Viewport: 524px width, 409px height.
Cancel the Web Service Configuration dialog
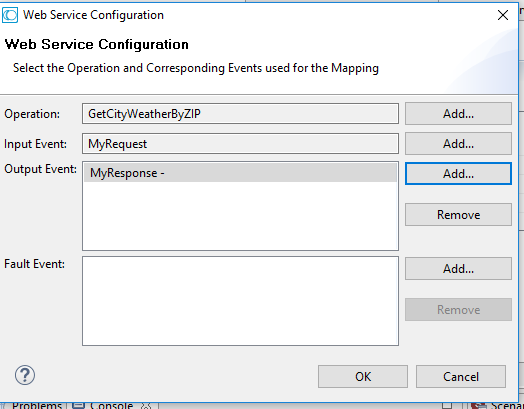(x=461, y=377)
